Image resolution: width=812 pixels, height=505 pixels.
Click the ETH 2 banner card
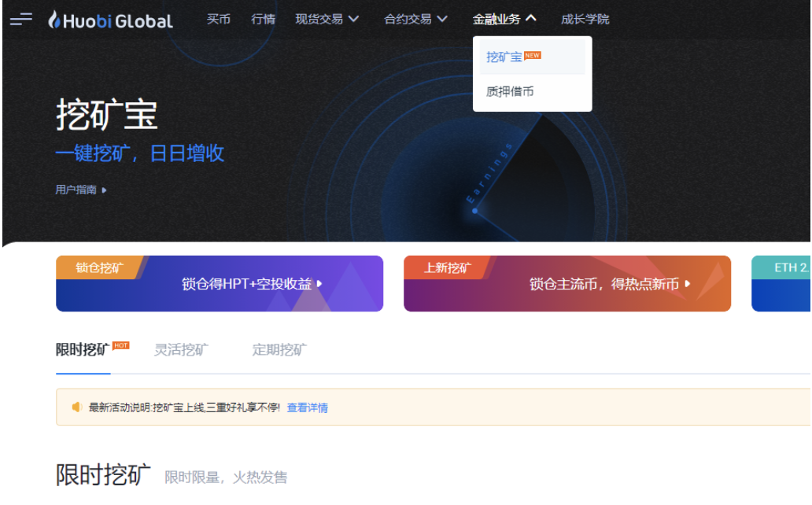tap(783, 286)
